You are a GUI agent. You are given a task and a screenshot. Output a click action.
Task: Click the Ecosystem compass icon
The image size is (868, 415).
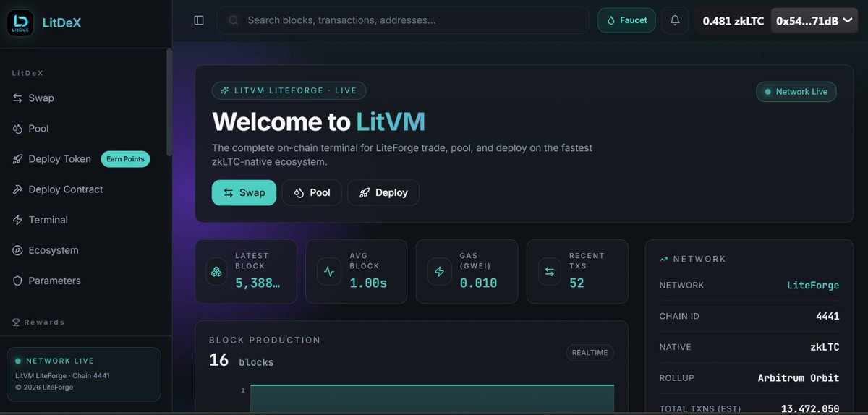point(17,250)
